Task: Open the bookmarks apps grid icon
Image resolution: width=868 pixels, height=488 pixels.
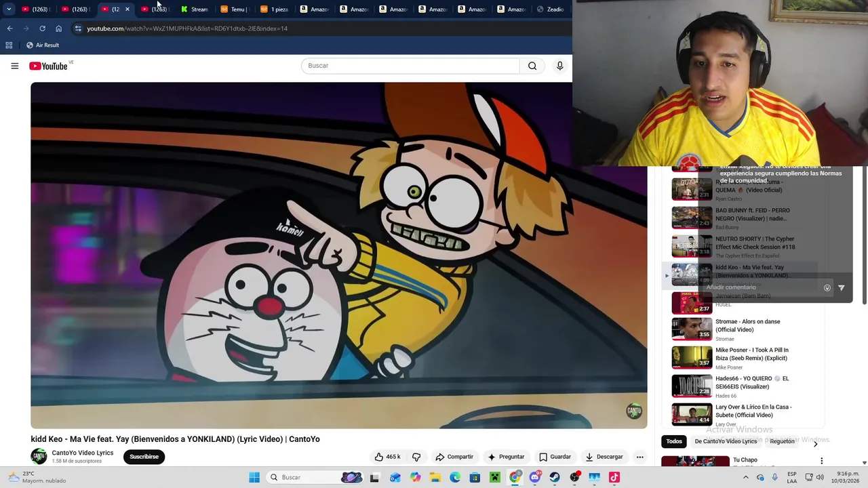Action: point(9,45)
